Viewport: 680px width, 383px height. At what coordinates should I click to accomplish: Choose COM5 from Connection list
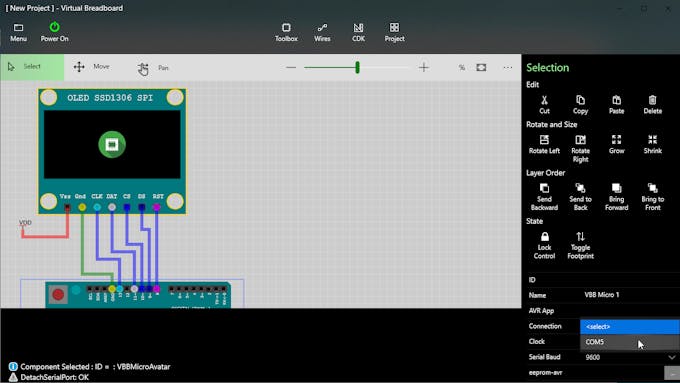(630, 342)
